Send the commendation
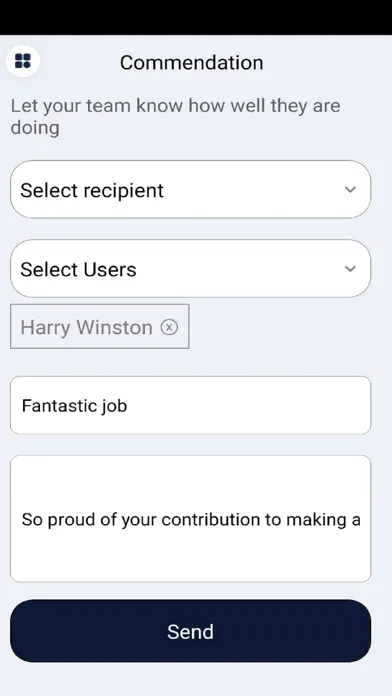 point(190,631)
